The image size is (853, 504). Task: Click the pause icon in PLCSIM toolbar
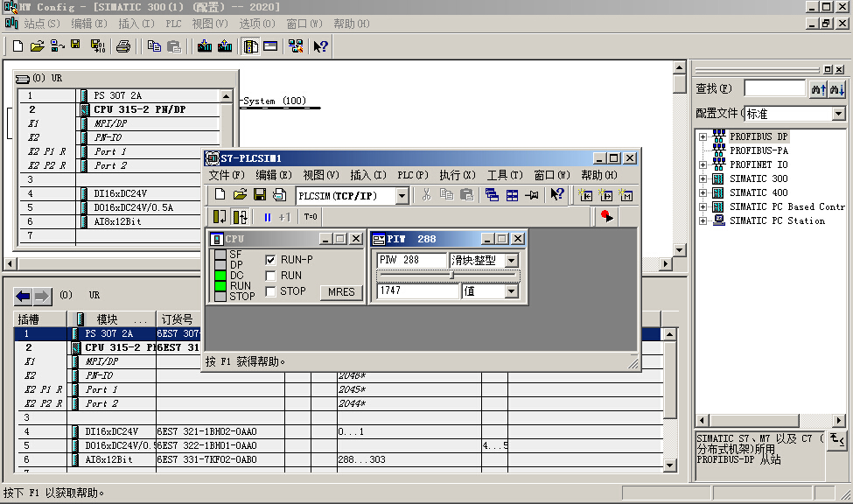pos(267,217)
